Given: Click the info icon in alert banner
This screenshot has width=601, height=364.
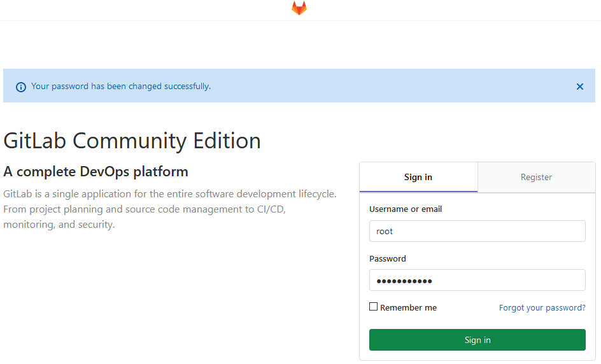Looking at the screenshot, I should pos(21,87).
